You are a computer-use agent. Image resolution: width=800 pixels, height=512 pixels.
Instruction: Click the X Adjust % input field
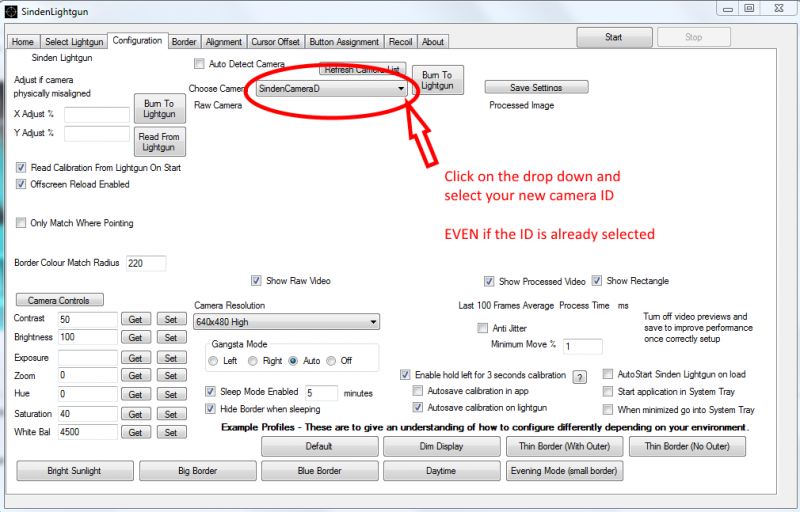[x=96, y=114]
